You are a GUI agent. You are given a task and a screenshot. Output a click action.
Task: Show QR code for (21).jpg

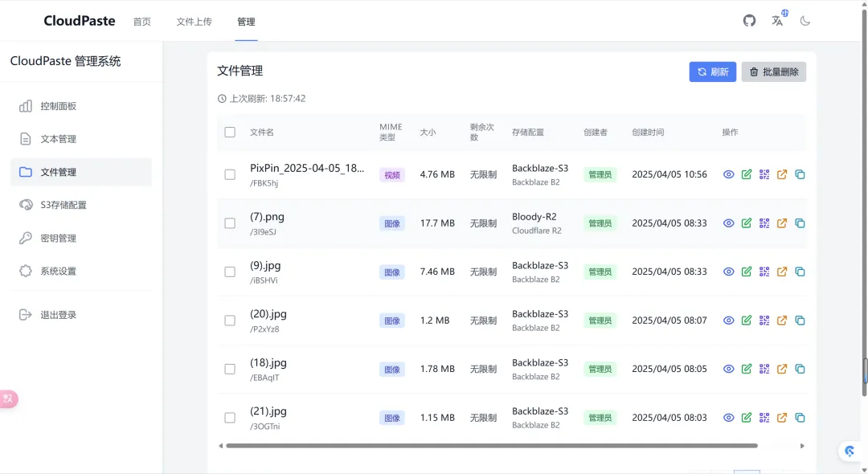pos(764,418)
